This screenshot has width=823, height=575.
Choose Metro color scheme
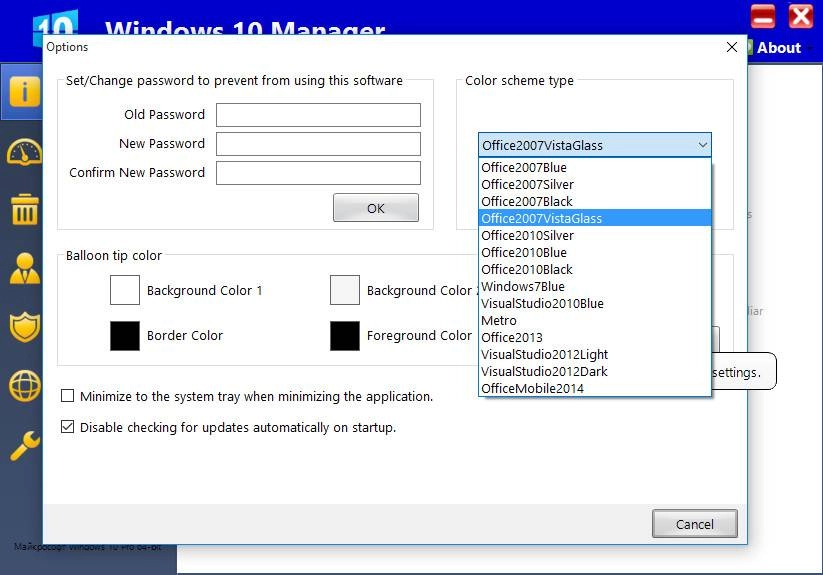pos(595,320)
